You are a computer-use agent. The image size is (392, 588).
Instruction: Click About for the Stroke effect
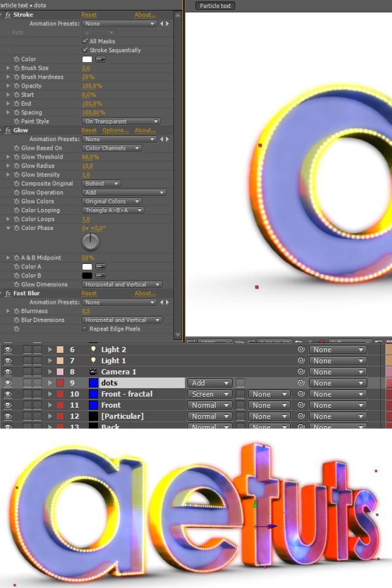tap(145, 15)
